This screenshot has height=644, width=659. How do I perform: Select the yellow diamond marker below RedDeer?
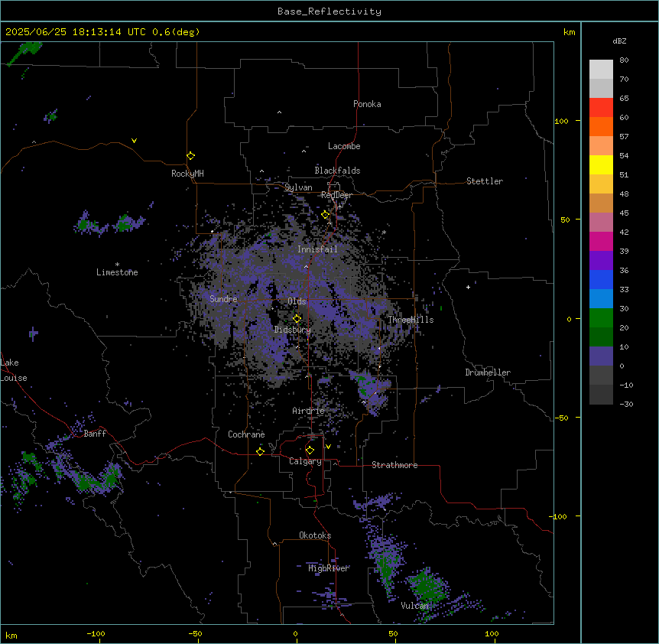click(326, 215)
